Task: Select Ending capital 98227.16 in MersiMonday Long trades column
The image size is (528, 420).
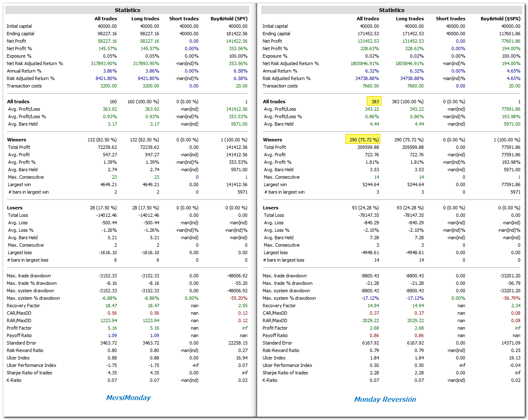Action: [149, 34]
